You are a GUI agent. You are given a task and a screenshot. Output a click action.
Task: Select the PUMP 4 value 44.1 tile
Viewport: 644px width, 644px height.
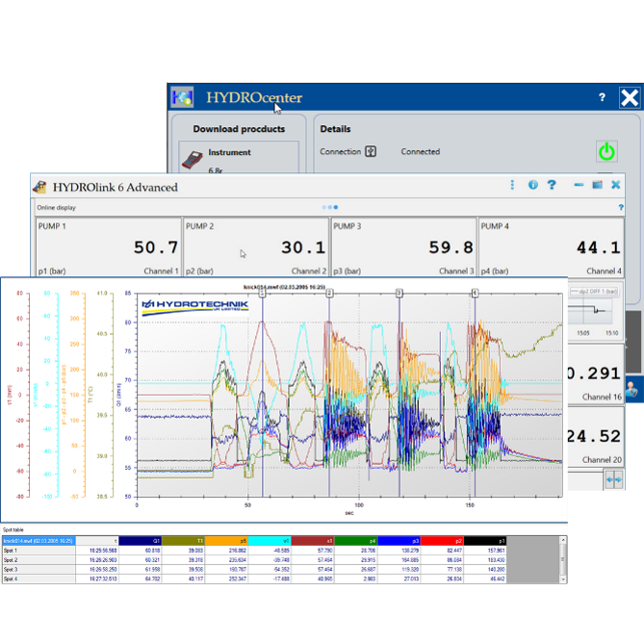552,247
